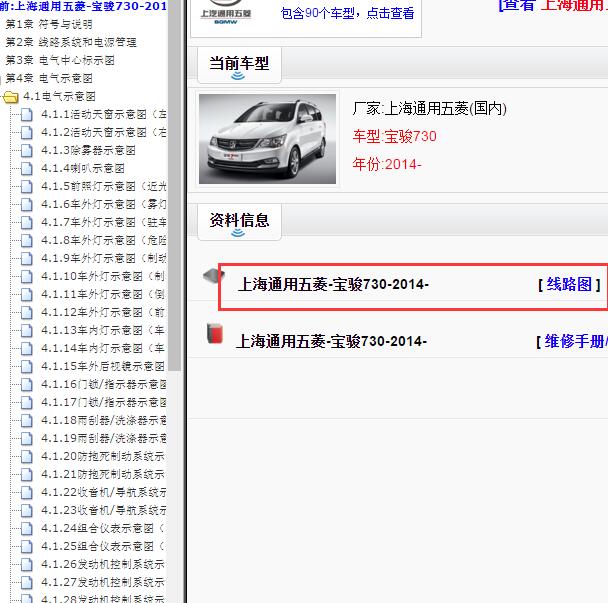The image size is (608, 603).
Task: Click page icon beside 4.1.24组合仪表示意图
Action: coord(26,529)
